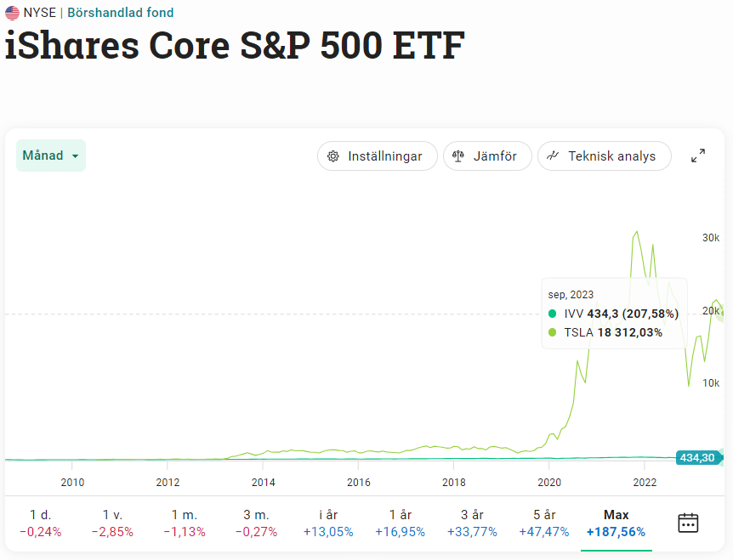Open the Månad interval dropdown
This screenshot has width=733, height=560.
[x=51, y=156]
